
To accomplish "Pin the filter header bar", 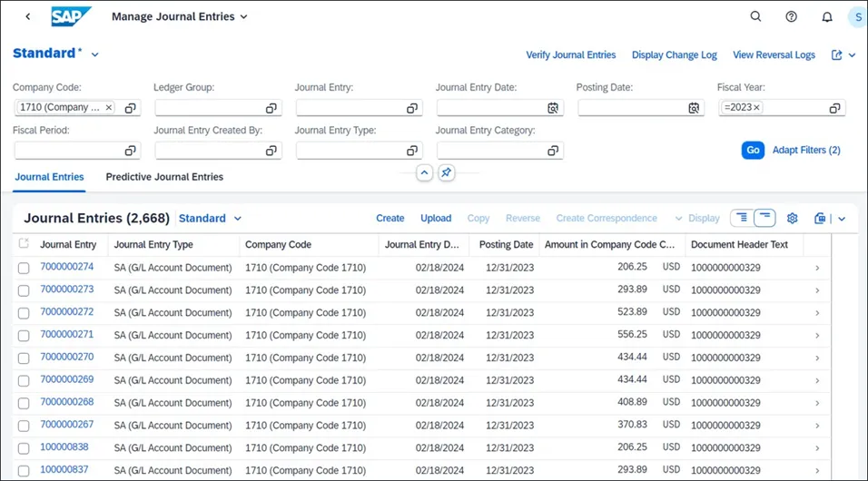I will [446, 172].
